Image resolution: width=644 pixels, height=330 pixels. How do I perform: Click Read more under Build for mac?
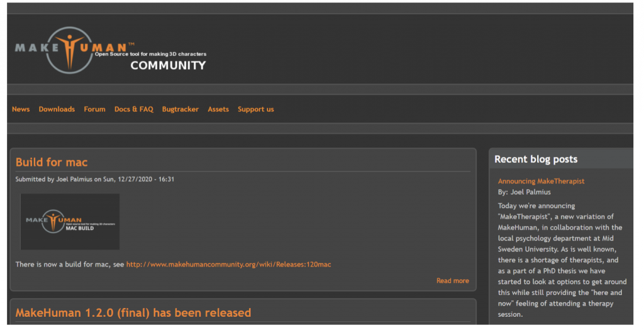coord(452,281)
